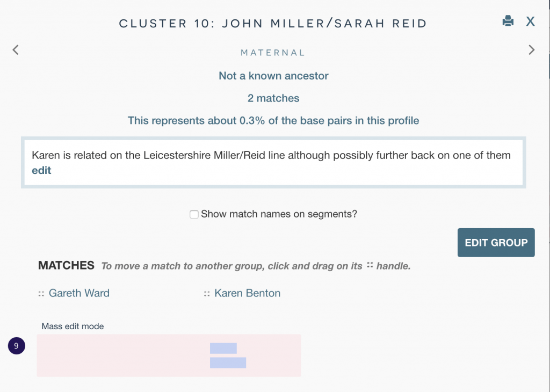
Task: Click the 0.3% base pairs statement
Action: 273,120
